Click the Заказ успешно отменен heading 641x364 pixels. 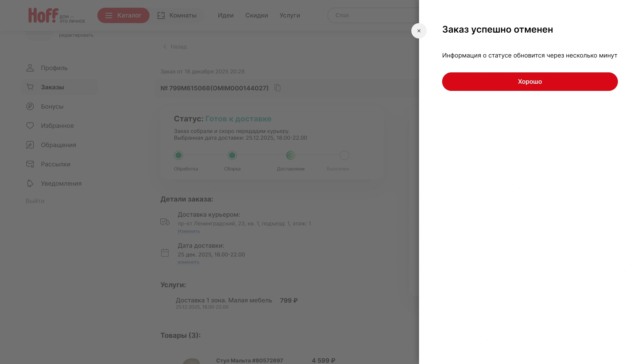[498, 30]
